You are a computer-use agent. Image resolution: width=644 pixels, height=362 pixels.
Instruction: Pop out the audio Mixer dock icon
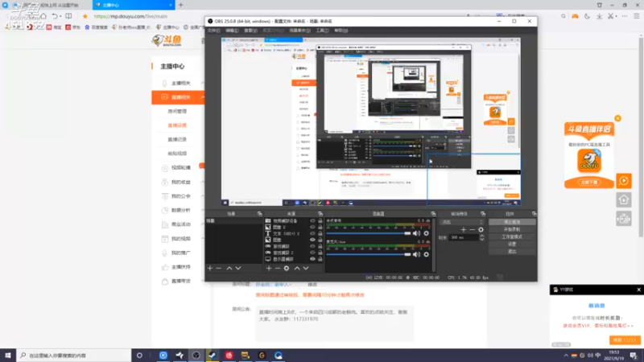[433, 214]
